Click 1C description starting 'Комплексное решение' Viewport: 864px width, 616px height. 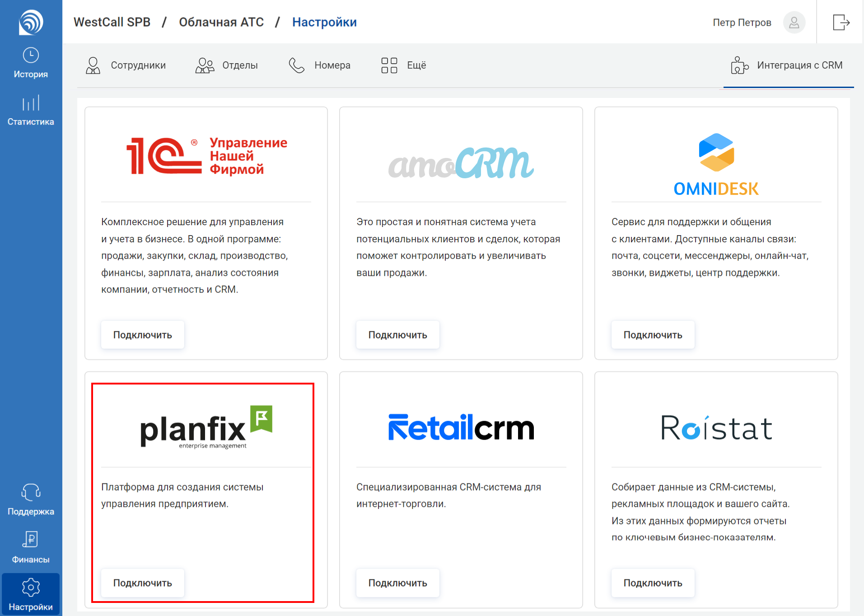tap(195, 256)
